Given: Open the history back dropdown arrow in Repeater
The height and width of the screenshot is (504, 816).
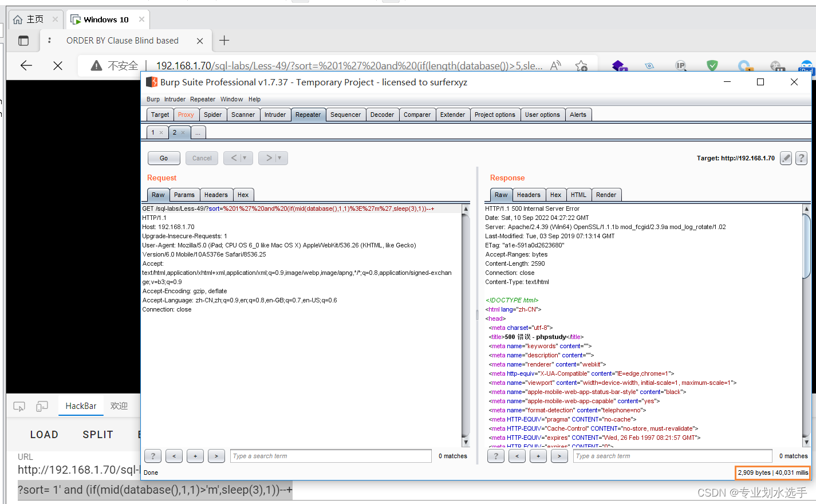Looking at the screenshot, I should point(245,158).
